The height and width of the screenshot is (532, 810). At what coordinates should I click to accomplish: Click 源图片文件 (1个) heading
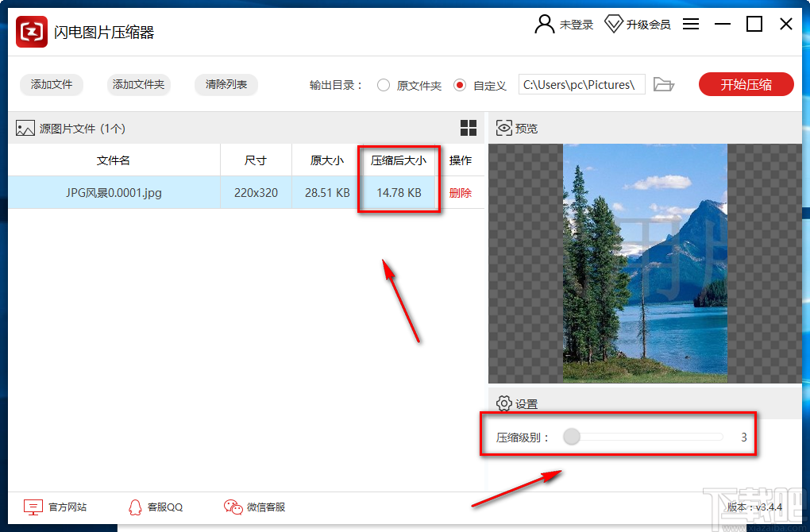click(x=83, y=129)
